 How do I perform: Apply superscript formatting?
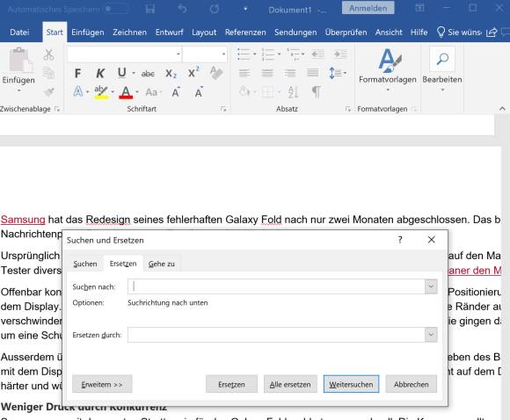193,73
